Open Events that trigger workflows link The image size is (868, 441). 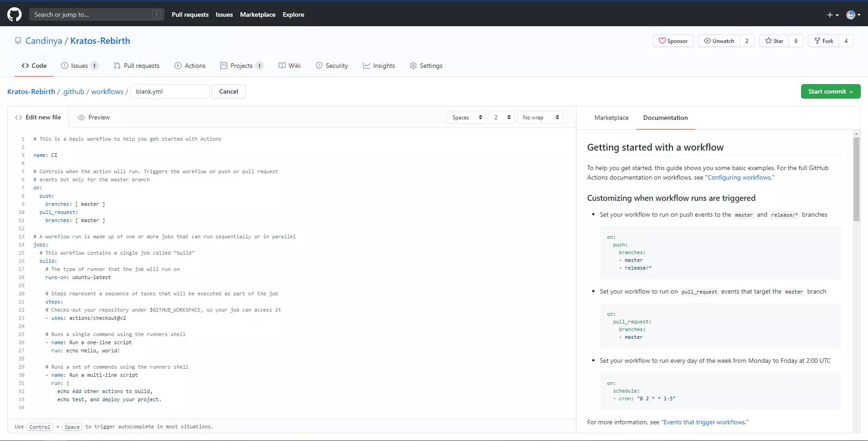[x=704, y=422]
